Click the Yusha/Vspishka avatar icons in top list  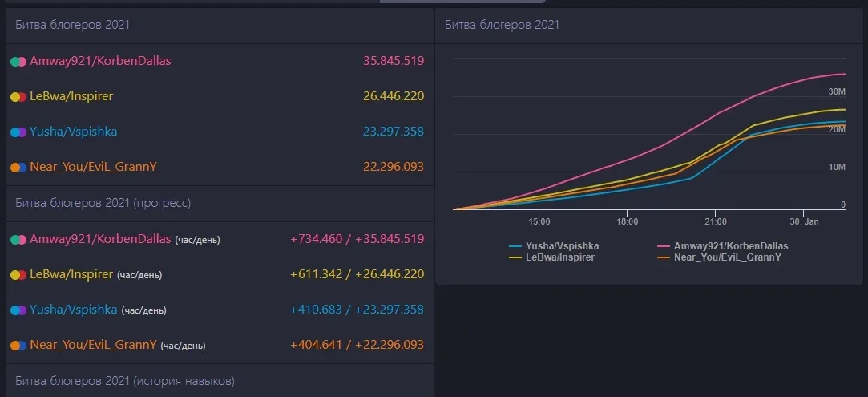18,132
